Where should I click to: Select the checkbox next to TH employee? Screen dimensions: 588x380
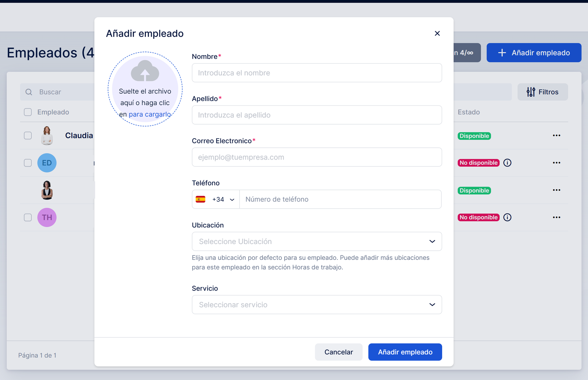(28, 218)
